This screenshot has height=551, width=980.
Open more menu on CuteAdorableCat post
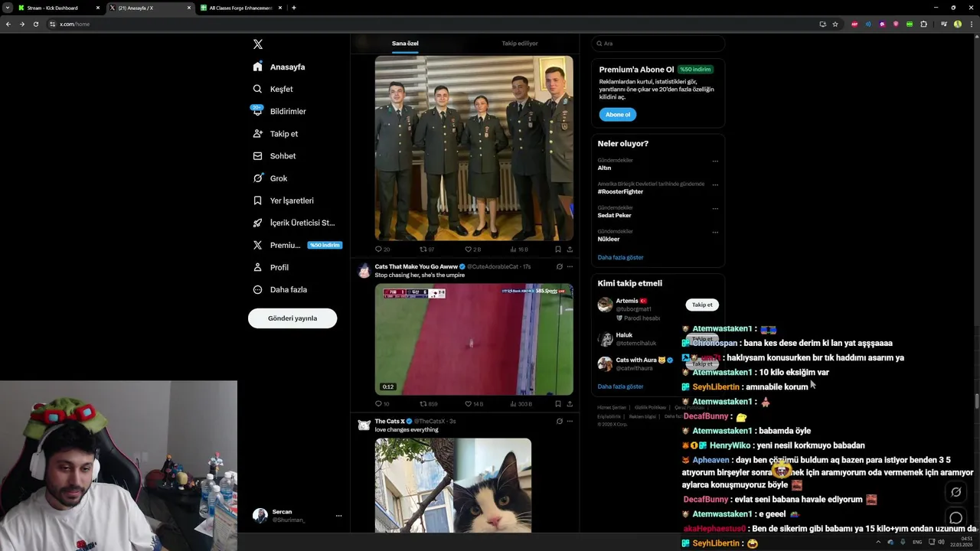pyautogui.click(x=570, y=266)
